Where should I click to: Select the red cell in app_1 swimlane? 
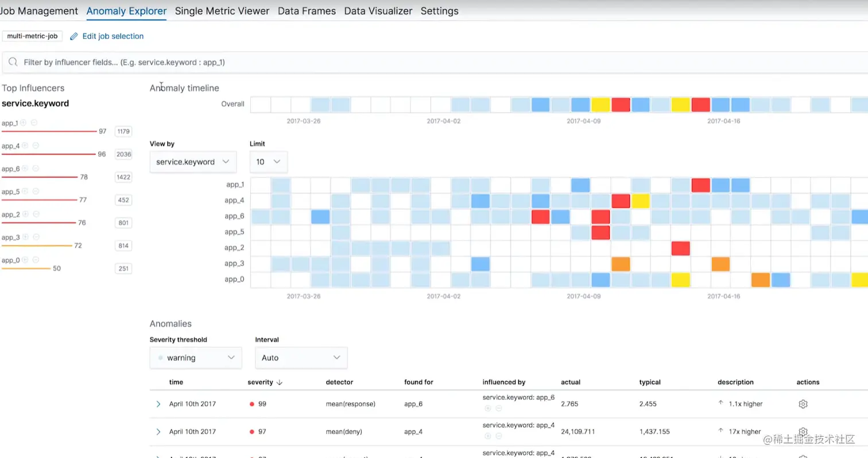(x=701, y=185)
